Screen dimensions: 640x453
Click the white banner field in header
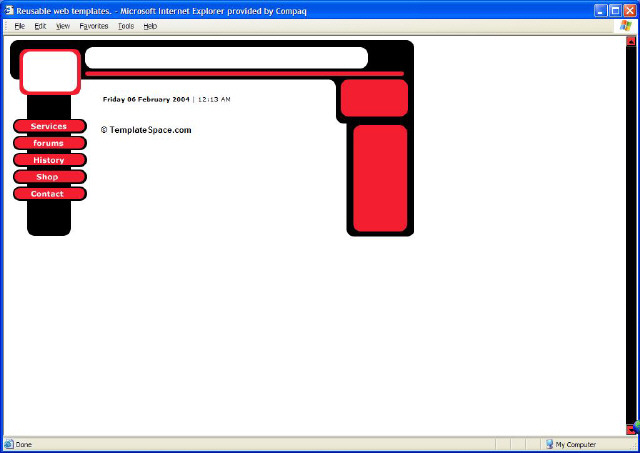[226, 57]
